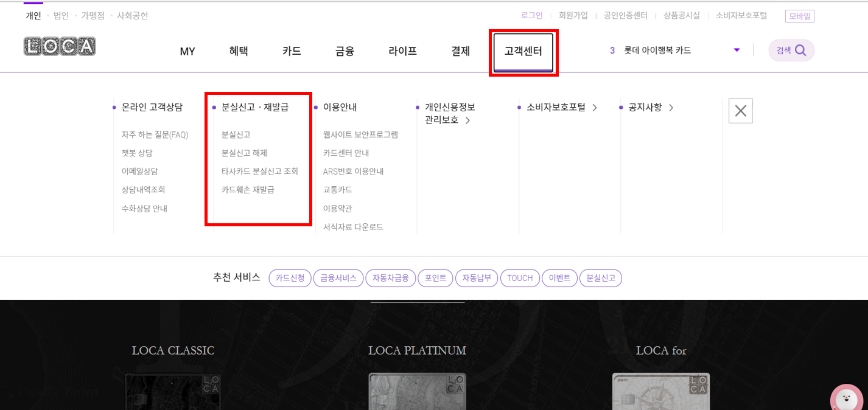Select the TOUCH pill
This screenshot has width=868, height=410.
point(520,278)
